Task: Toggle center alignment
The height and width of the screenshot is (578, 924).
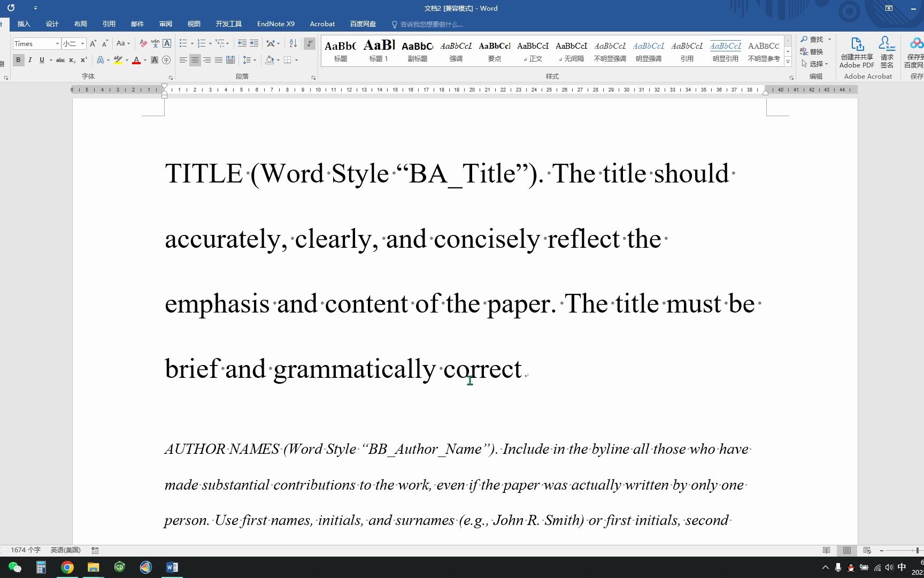Action: click(195, 60)
